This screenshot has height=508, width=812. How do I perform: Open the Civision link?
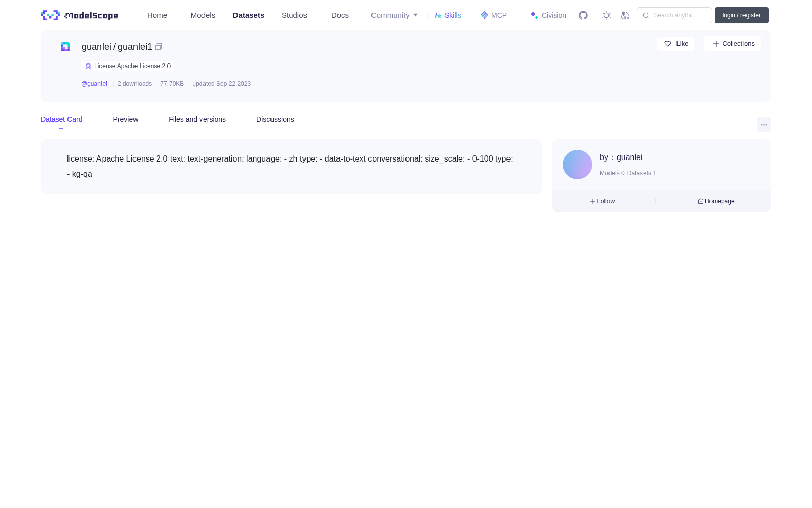pyautogui.click(x=548, y=15)
